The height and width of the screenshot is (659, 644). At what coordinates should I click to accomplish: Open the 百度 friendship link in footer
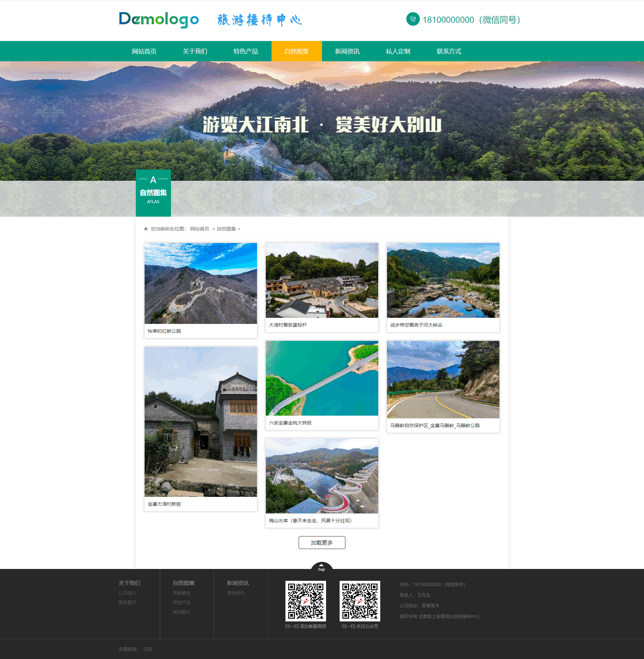[148, 649]
